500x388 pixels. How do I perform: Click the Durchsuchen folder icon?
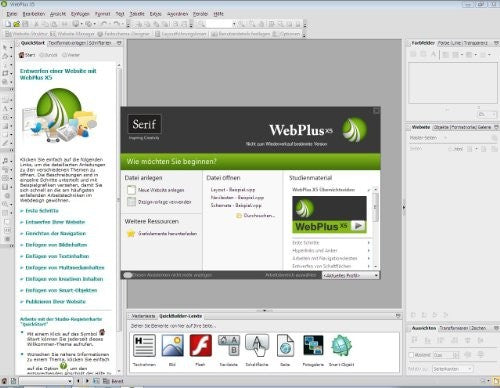(239, 216)
